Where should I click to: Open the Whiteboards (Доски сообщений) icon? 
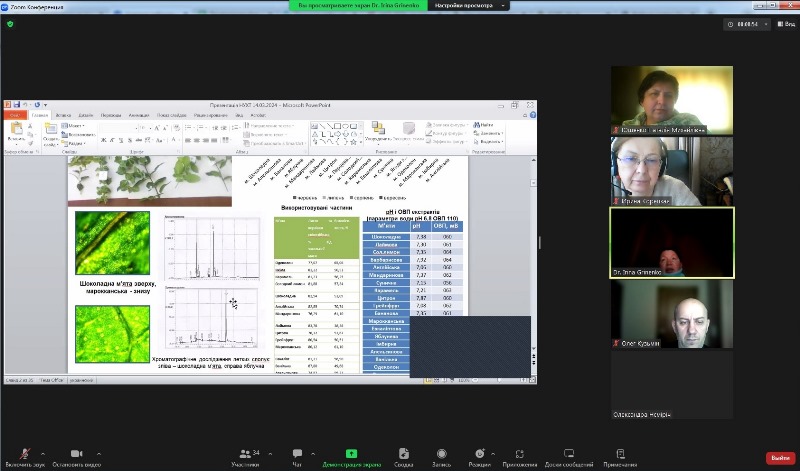point(569,453)
